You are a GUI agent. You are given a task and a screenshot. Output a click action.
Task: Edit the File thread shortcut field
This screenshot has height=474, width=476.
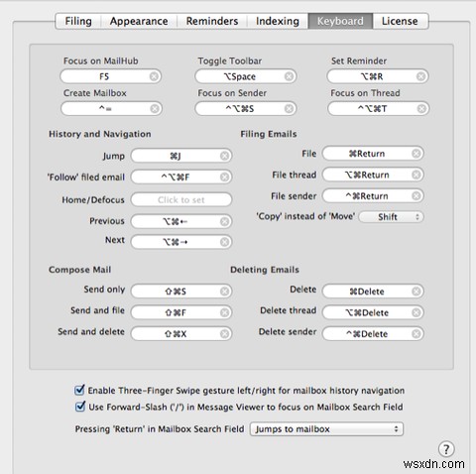[373, 175]
